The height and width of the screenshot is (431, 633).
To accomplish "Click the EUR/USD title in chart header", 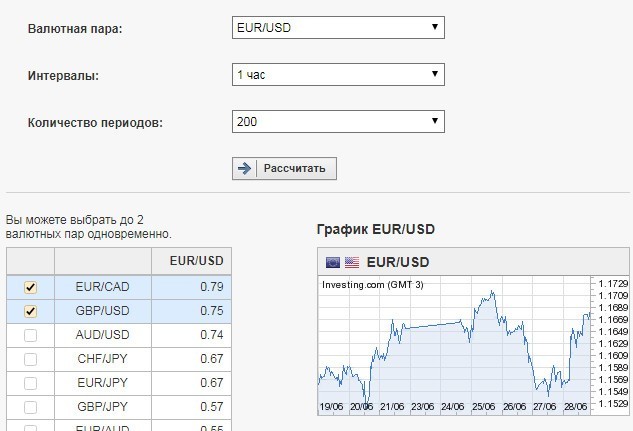I will coord(398,262).
